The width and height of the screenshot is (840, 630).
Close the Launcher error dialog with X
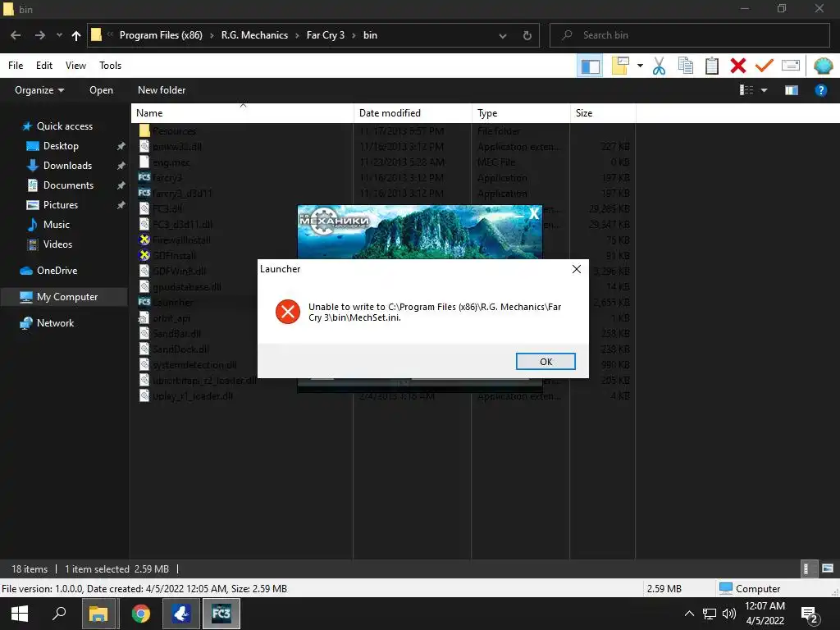[x=577, y=269]
